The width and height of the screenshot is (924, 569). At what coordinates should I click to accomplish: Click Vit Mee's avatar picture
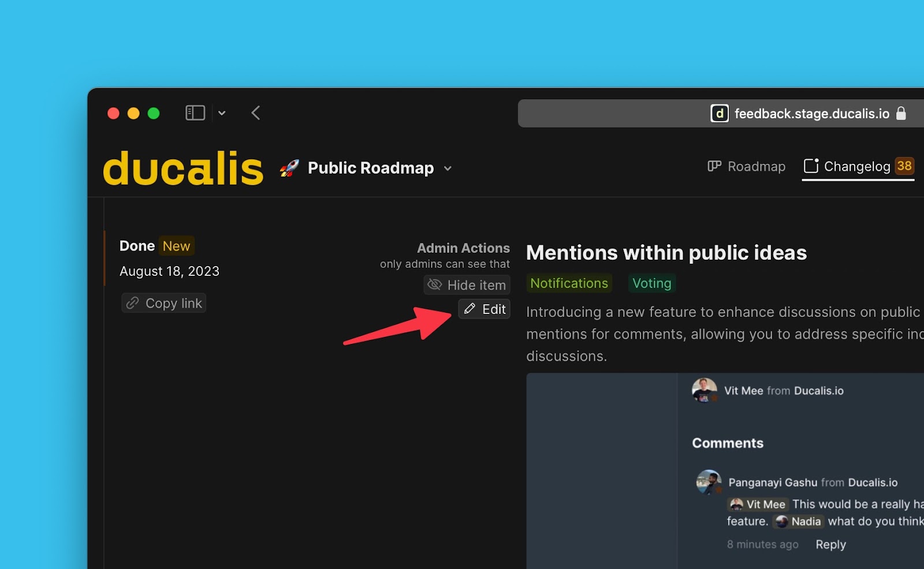pos(704,391)
